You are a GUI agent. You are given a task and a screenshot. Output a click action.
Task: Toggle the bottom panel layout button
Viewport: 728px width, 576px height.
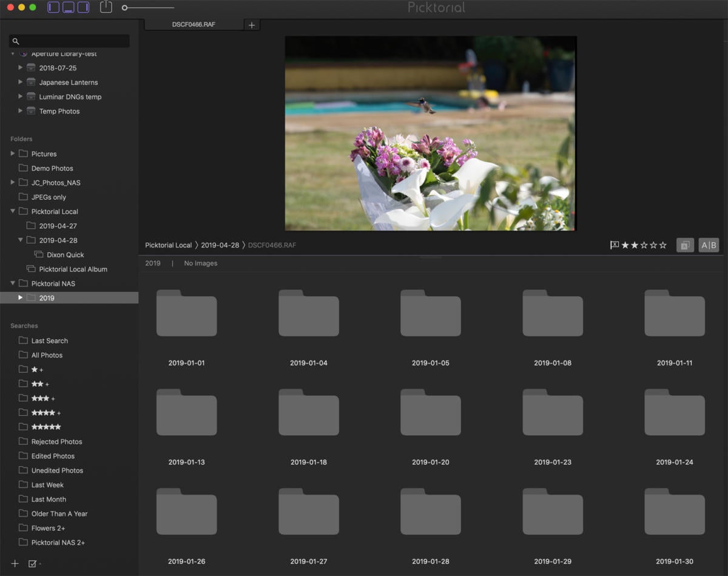click(69, 7)
